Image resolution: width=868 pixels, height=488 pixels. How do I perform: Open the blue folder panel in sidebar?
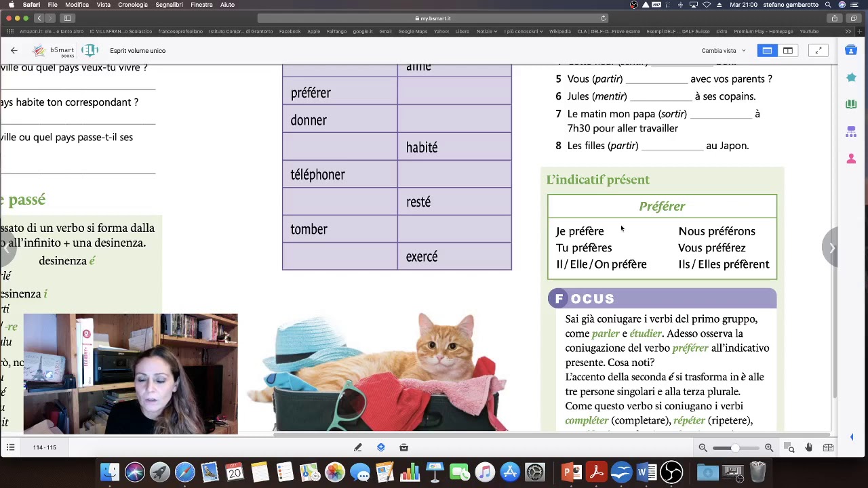click(x=851, y=50)
